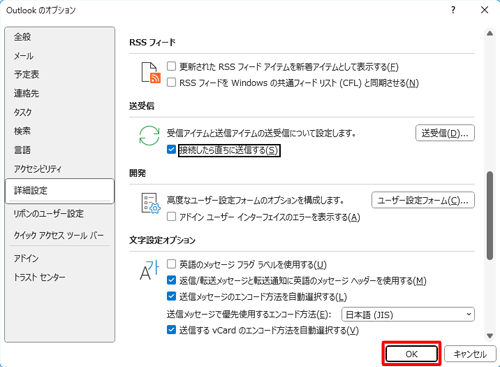The width and height of the screenshot is (500, 367).
Task: Open help via the question mark icon
Action: [x=453, y=10]
